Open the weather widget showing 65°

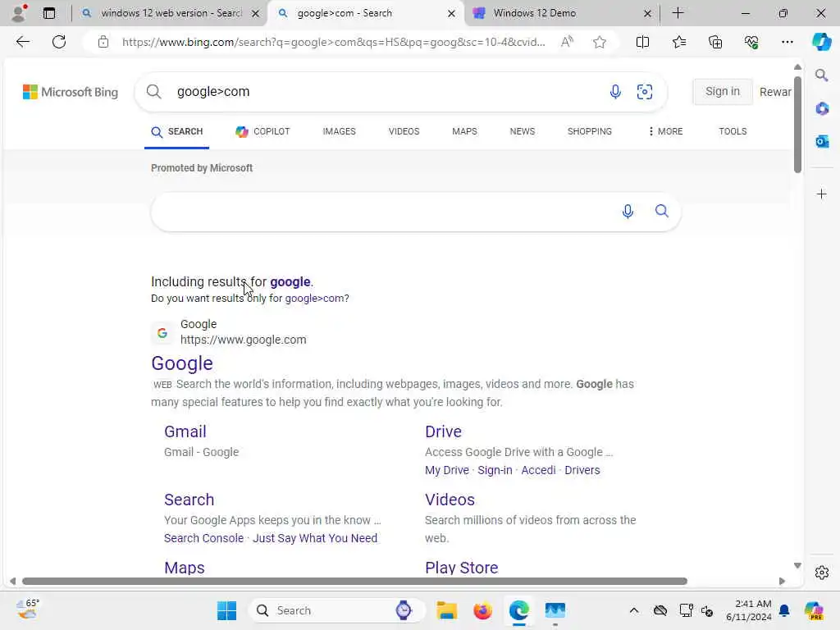point(27,609)
